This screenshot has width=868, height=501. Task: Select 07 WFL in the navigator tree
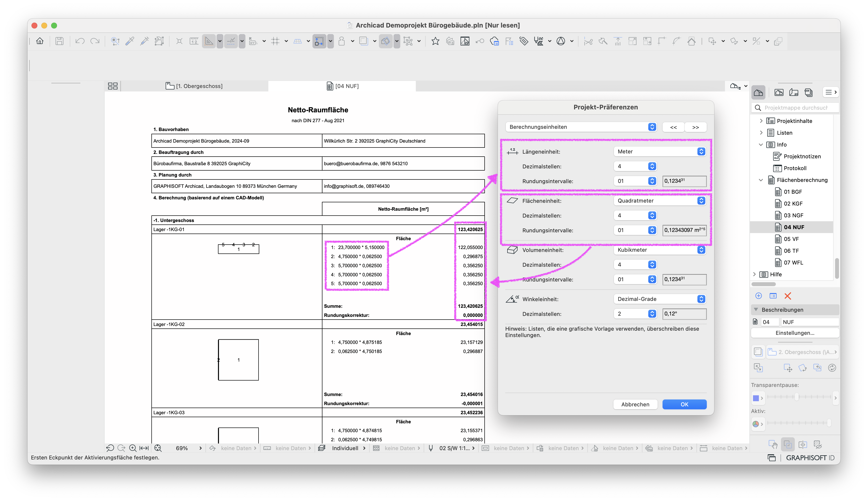point(793,263)
